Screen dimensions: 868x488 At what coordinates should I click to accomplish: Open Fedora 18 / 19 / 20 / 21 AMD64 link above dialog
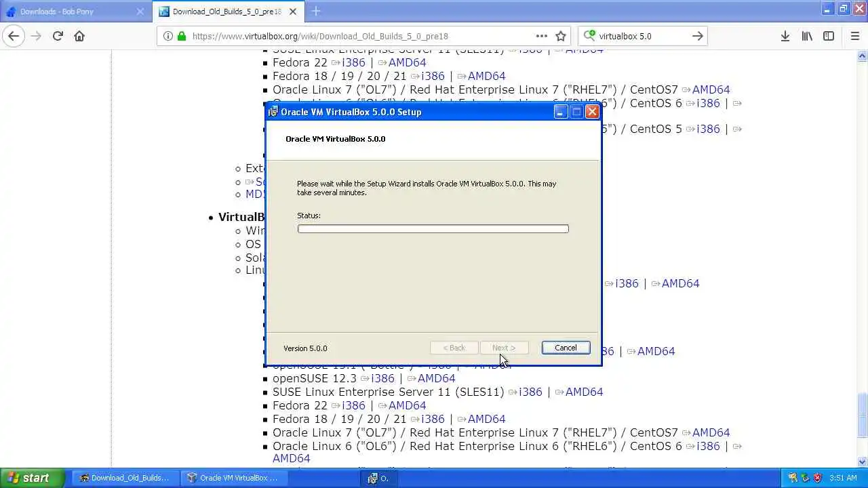486,76
